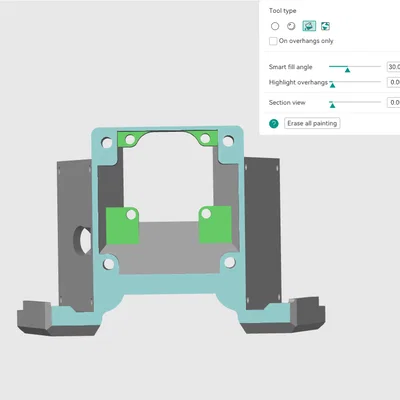Select the sphere brush tool type

tap(291, 26)
